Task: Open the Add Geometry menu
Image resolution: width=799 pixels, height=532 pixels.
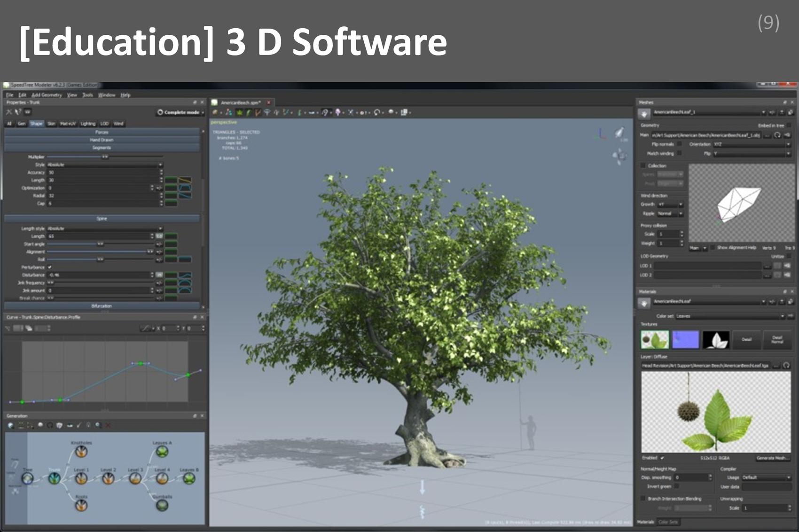Action: point(47,95)
